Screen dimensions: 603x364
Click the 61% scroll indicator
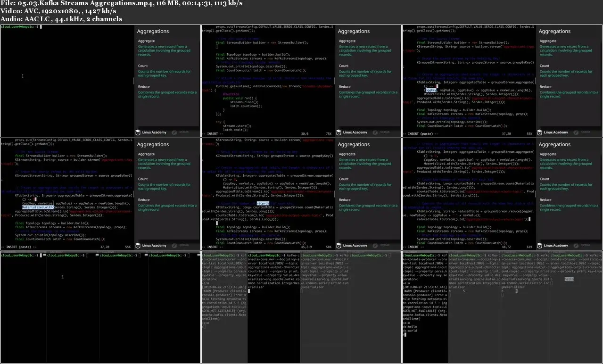(529, 247)
